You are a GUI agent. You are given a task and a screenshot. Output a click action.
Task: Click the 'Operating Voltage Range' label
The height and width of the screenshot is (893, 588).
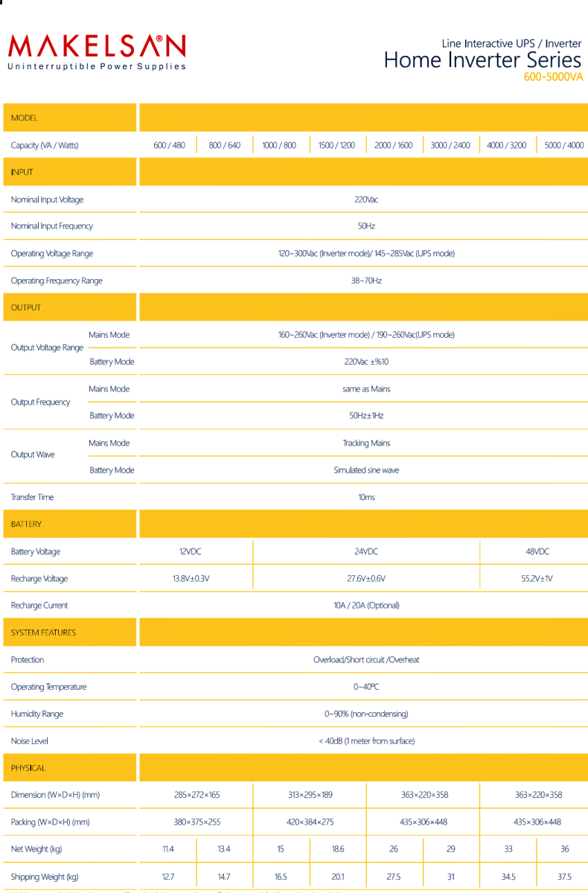(x=52, y=254)
